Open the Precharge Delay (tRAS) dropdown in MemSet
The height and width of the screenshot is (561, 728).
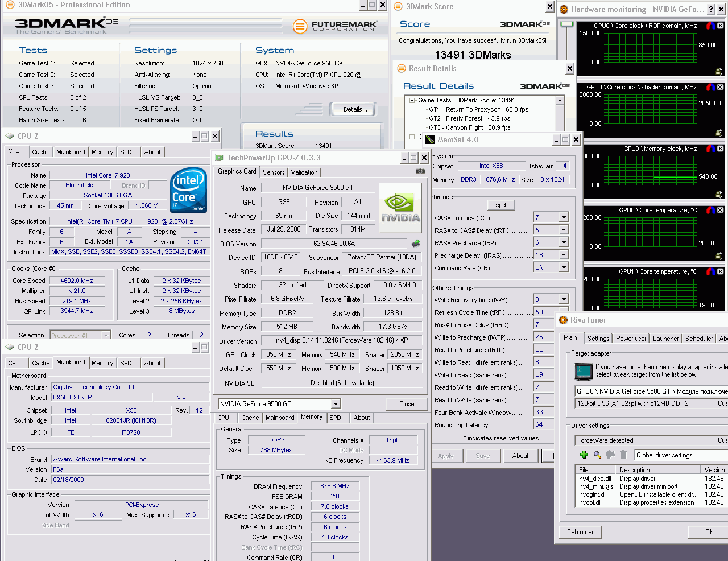click(x=564, y=255)
